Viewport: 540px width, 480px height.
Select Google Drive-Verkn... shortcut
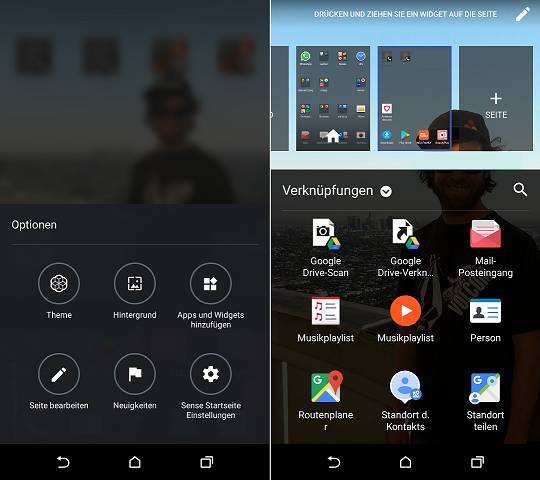click(405, 248)
